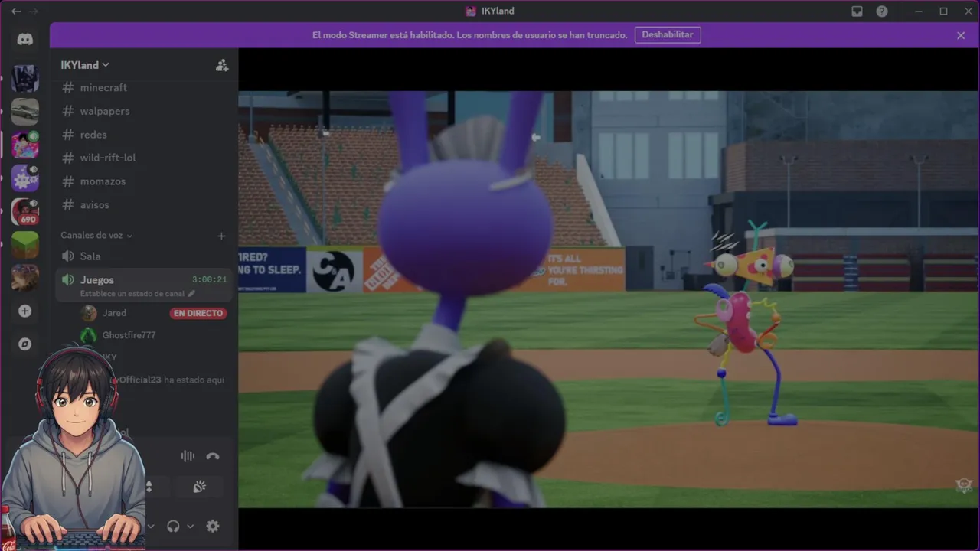The height and width of the screenshot is (551, 980).
Task: Click the EN DIRECTO badge next to Jared
Action: click(x=198, y=313)
